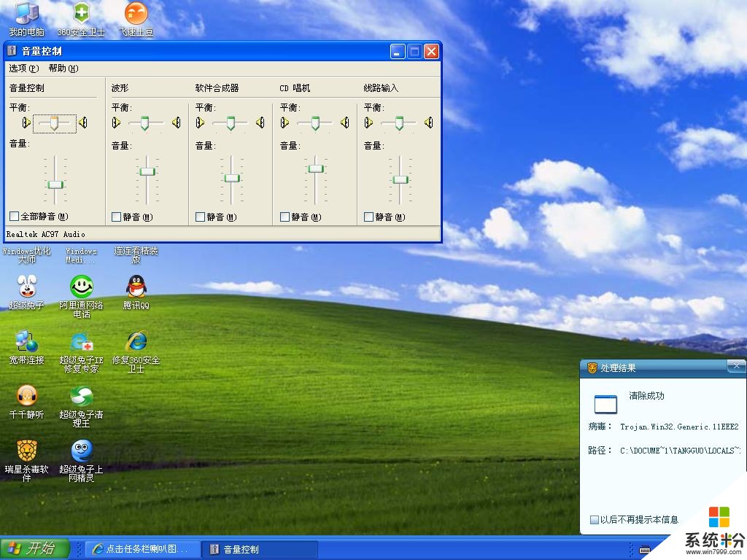Click Realtek AC97 Audio status text
Viewport: 747px width, 560px height.
coord(46,234)
